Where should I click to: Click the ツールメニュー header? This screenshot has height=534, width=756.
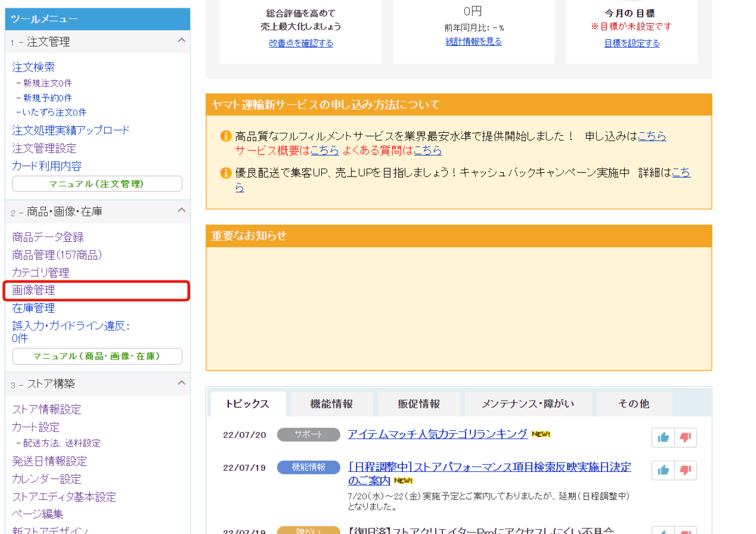(x=98, y=19)
